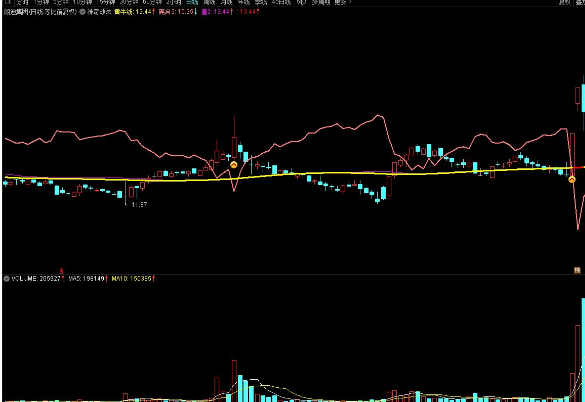Viewport: 585px width, 402px height.
Task: Expand the VOLUME indicator dropdown circle
Action: point(6,278)
